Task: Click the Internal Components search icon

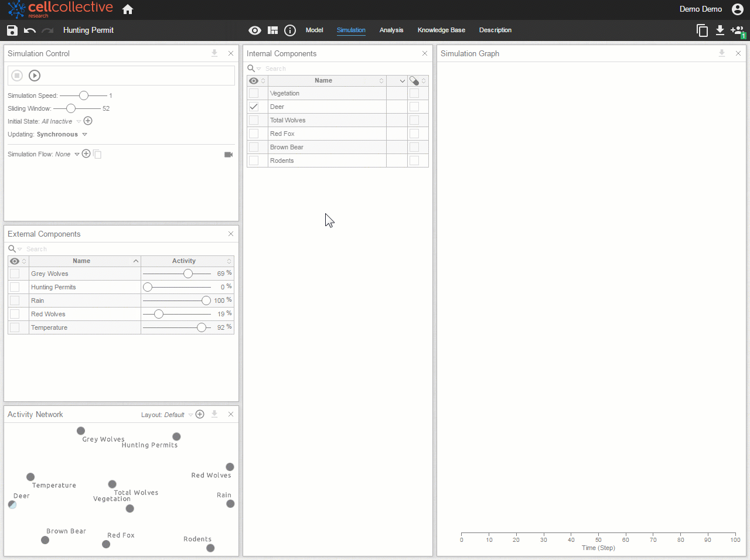Action: click(x=251, y=69)
